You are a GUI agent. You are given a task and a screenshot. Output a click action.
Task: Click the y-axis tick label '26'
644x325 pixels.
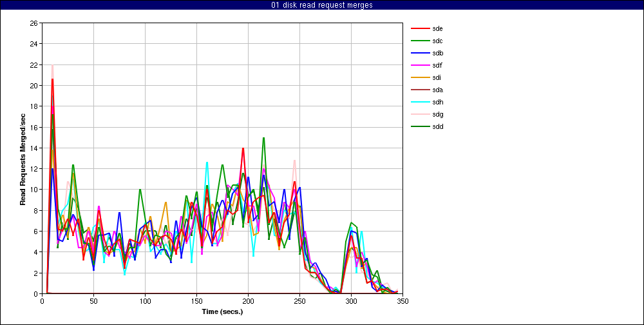34,23
